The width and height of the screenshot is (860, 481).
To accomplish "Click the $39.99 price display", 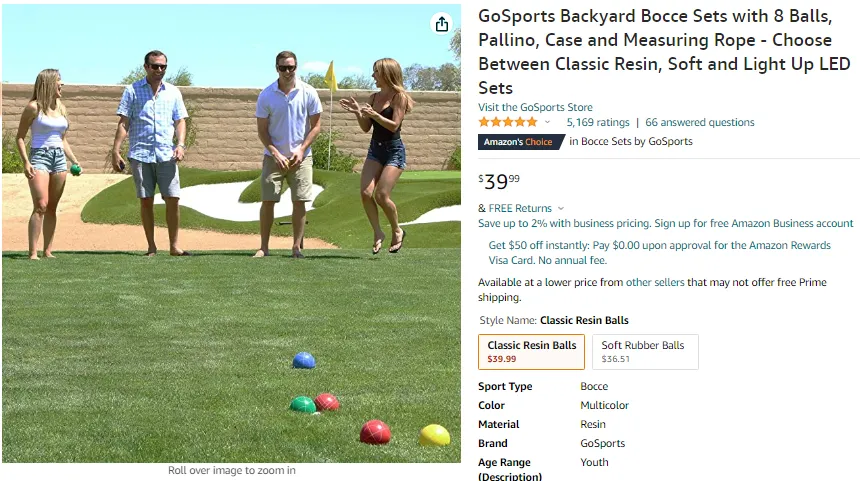I will coord(499,181).
